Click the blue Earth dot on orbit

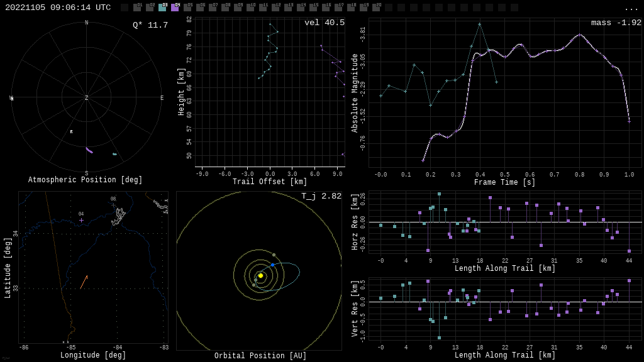tap(272, 265)
